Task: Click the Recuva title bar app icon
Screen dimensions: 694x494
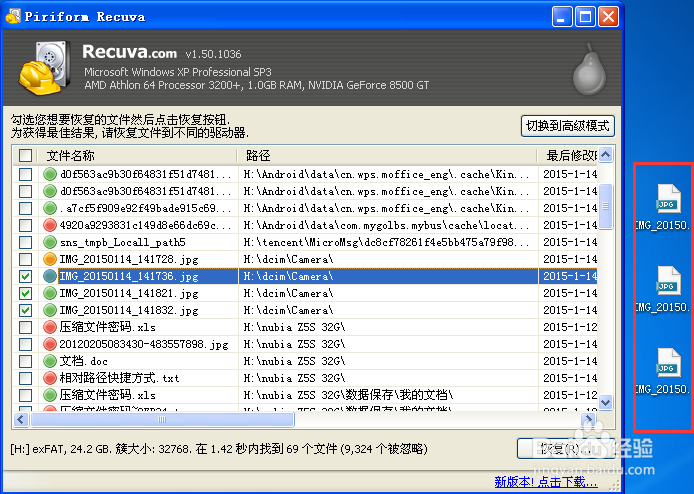Action: tap(13, 16)
